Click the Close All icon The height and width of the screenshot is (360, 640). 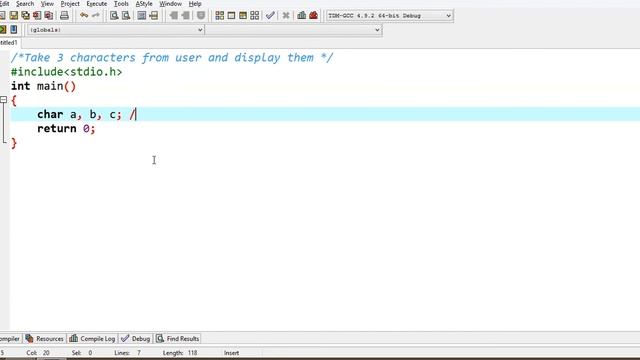[x=49, y=16]
